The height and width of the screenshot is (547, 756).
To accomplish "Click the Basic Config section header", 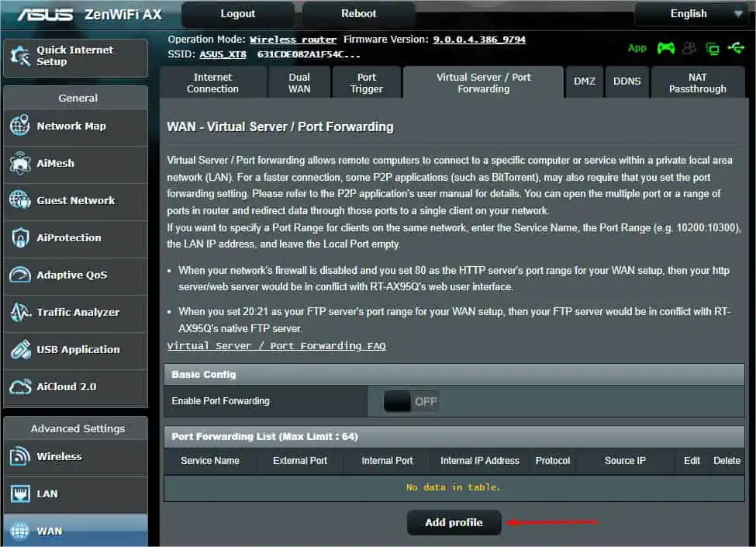I will pyautogui.click(x=454, y=374).
